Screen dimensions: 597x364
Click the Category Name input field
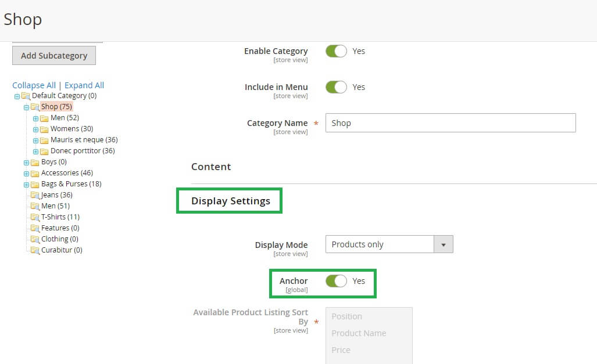[x=450, y=123]
